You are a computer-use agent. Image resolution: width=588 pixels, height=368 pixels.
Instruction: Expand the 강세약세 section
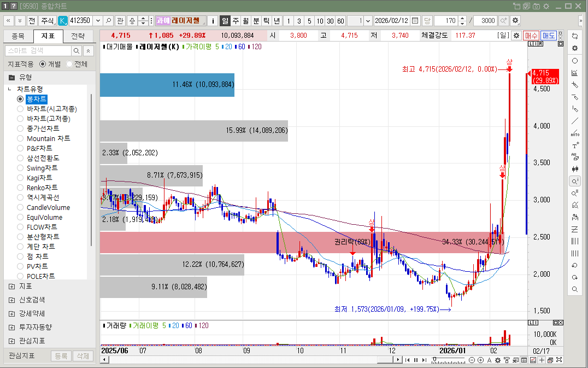click(11, 314)
